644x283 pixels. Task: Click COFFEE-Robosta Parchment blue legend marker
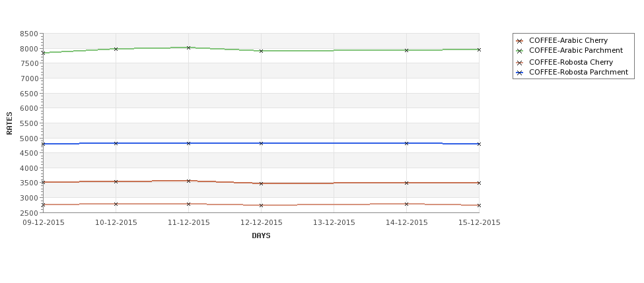coord(520,73)
